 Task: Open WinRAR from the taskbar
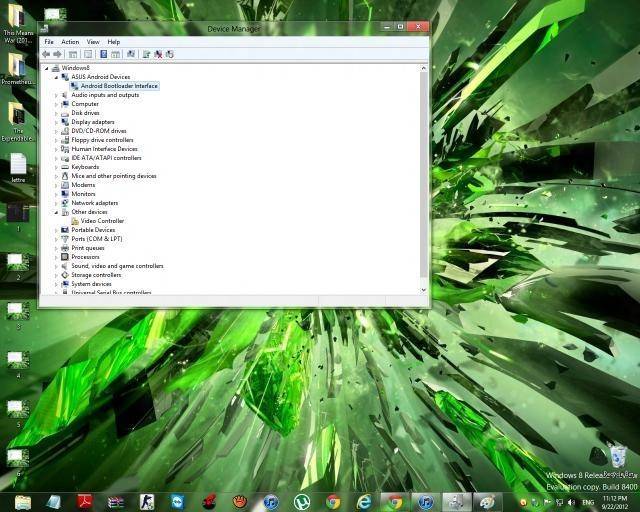(x=116, y=502)
